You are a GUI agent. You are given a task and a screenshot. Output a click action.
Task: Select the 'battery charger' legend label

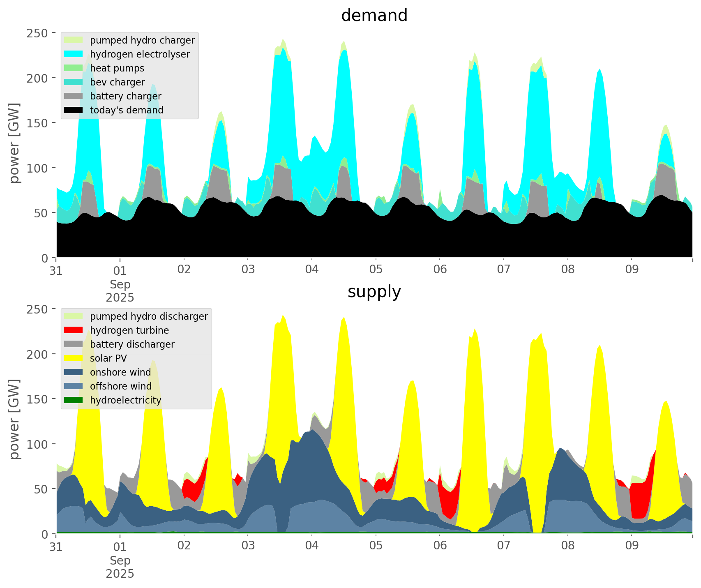(125, 96)
